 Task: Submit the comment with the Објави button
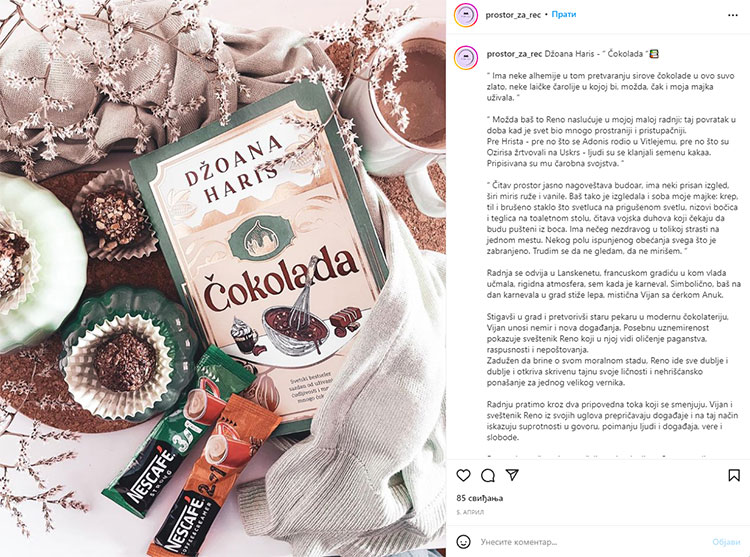pos(726,542)
